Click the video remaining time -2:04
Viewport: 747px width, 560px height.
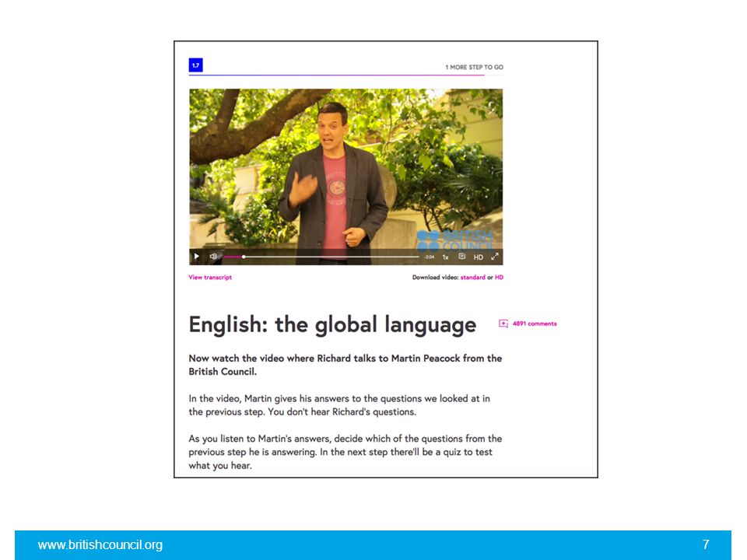point(430,257)
